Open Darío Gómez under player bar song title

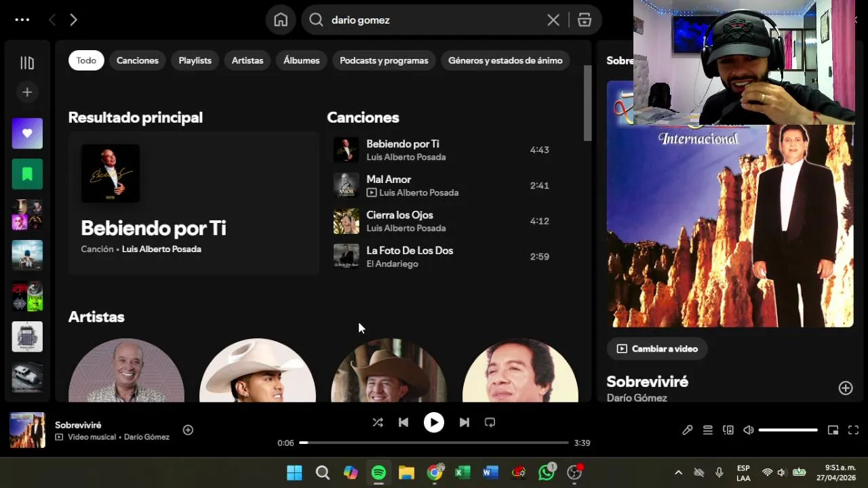click(146, 437)
